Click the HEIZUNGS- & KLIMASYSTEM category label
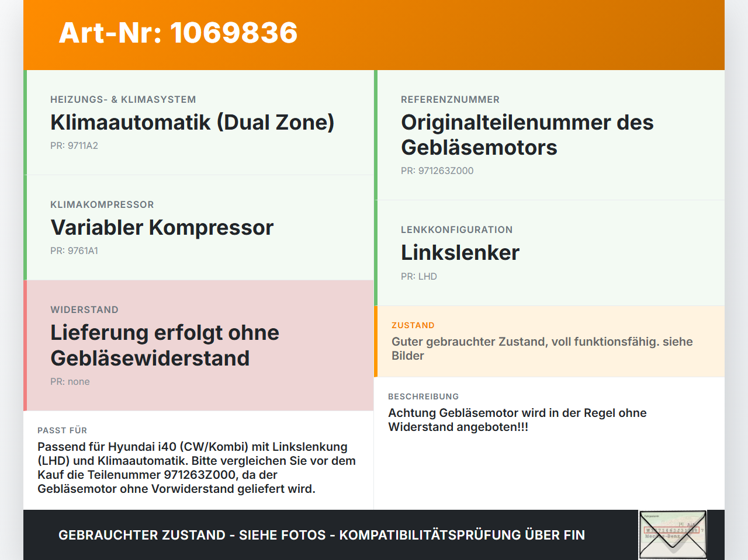 (123, 99)
